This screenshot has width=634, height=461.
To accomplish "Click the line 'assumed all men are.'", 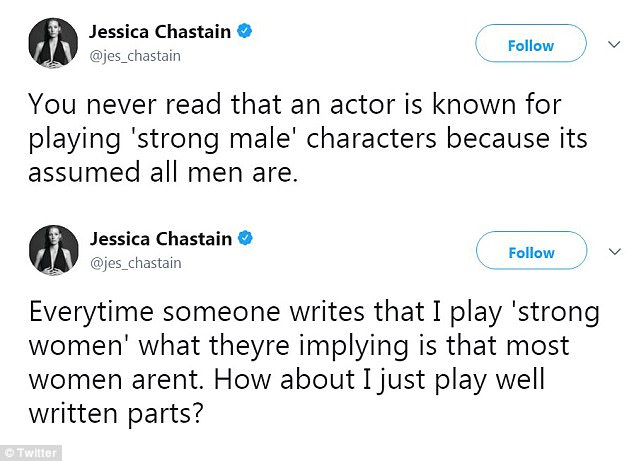I will pyautogui.click(x=163, y=172).
